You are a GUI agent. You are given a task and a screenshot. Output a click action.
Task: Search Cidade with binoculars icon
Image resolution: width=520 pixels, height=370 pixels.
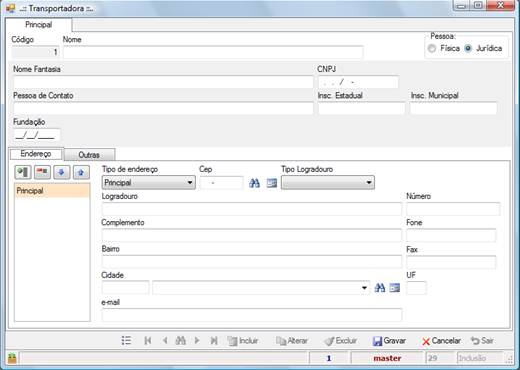pos(380,288)
